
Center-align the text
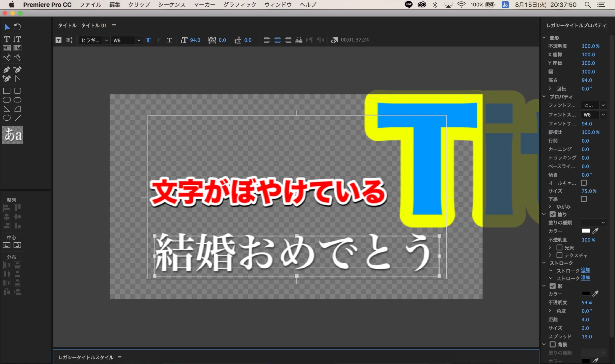click(278, 40)
